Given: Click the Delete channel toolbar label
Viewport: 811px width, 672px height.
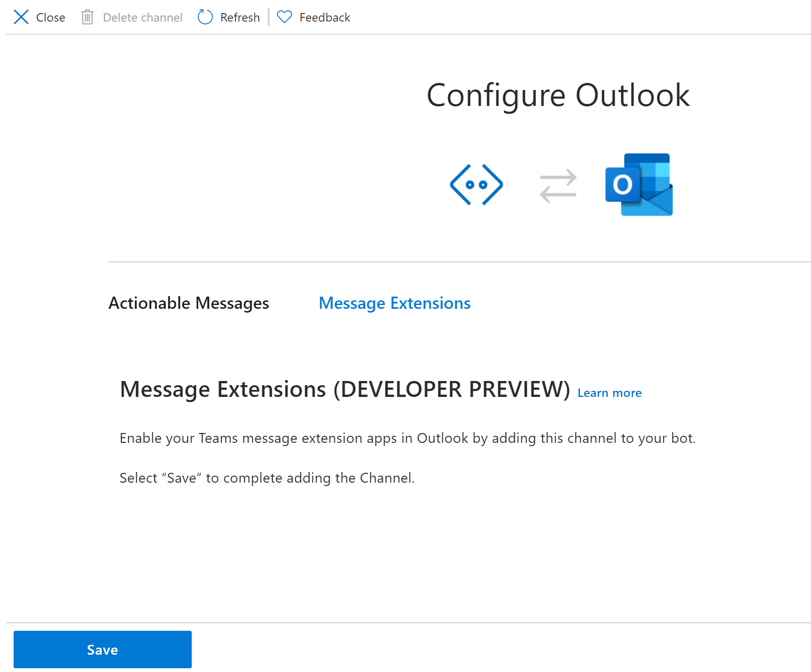Looking at the screenshot, I should 143,17.
